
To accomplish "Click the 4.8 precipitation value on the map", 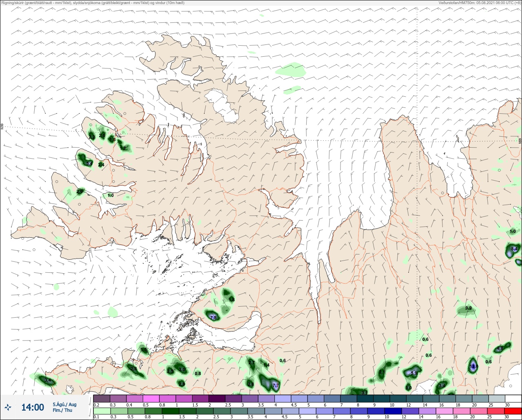I will (500, 349).
